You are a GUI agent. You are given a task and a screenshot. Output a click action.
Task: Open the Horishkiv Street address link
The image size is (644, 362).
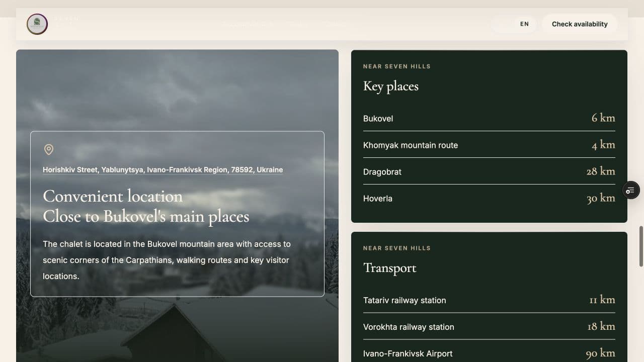point(163,170)
